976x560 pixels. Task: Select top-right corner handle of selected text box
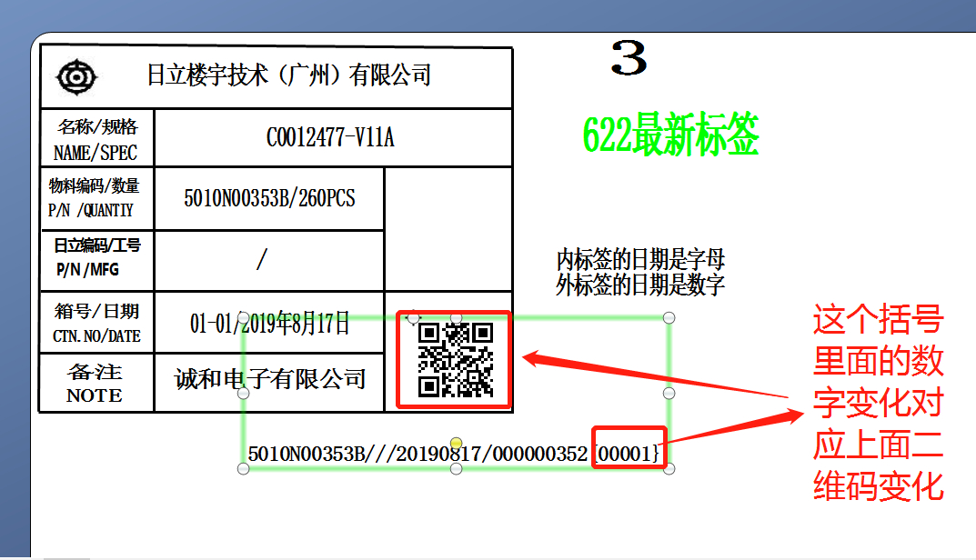tap(669, 318)
